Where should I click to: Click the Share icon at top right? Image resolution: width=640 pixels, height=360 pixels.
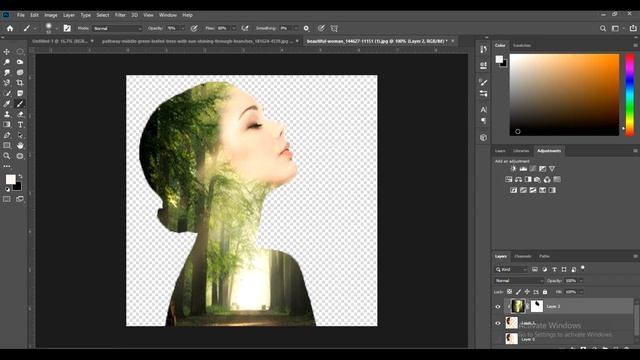coord(633,28)
